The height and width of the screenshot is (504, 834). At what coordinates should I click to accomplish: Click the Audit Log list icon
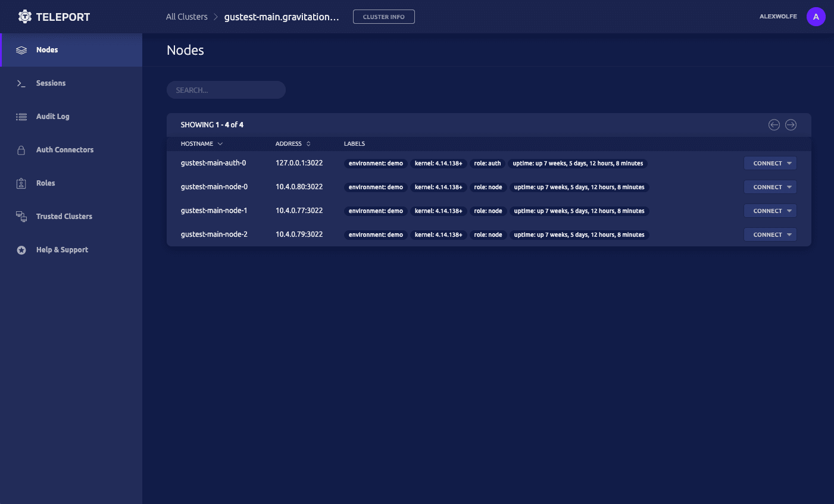coord(21,116)
